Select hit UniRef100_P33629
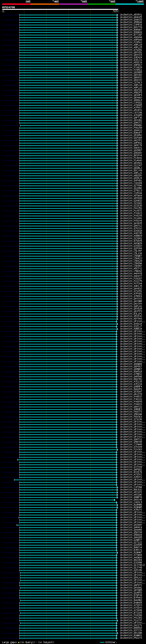Viewport: 146px width, 644px height. click(131, 67)
